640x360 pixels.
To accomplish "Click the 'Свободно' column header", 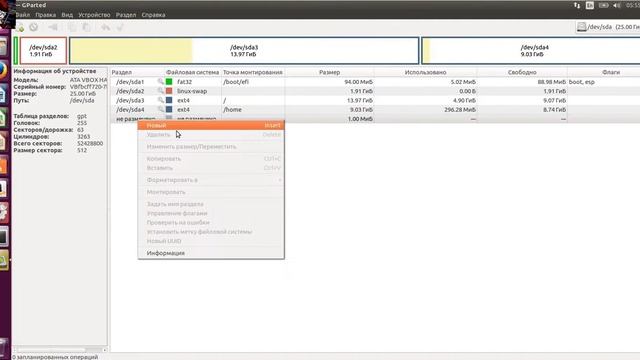I will coord(522,72).
